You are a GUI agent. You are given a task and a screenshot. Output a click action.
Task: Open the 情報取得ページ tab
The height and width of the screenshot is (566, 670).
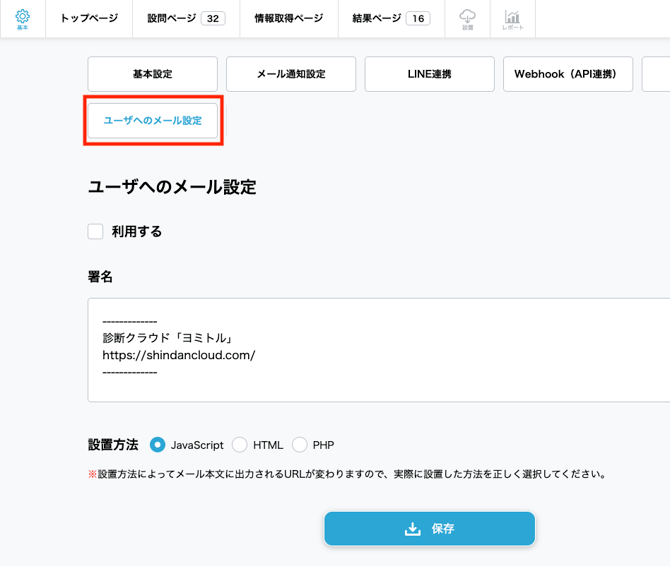[x=289, y=18]
